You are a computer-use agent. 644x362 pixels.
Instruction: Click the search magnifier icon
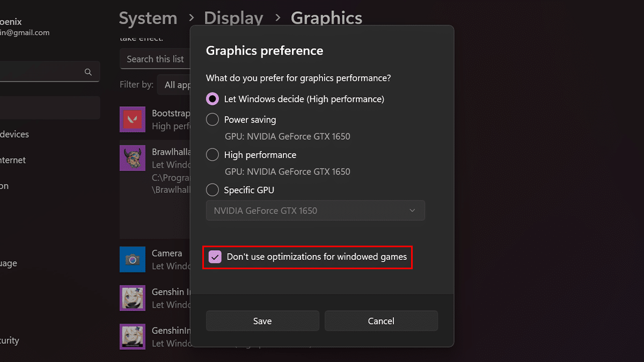click(x=88, y=71)
